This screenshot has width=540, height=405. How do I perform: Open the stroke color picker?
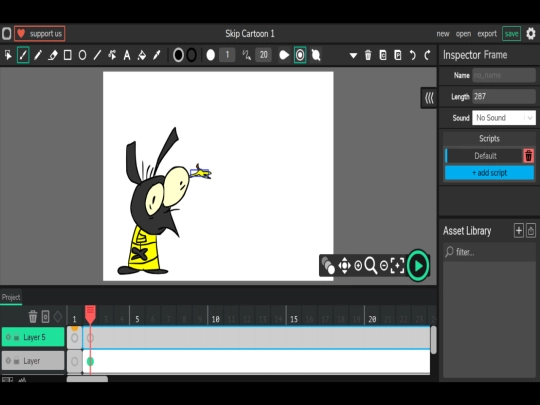point(191,55)
